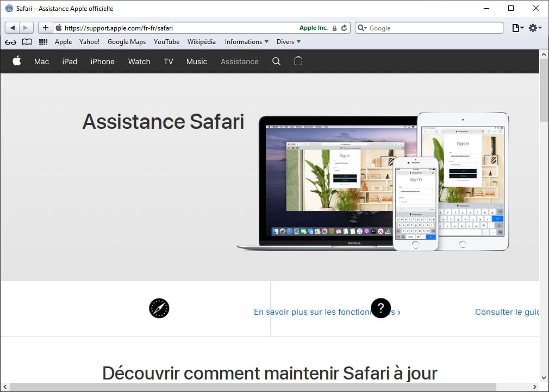Image resolution: width=549 pixels, height=392 pixels.
Task: Click the Safari compass icon
Action: (x=159, y=308)
